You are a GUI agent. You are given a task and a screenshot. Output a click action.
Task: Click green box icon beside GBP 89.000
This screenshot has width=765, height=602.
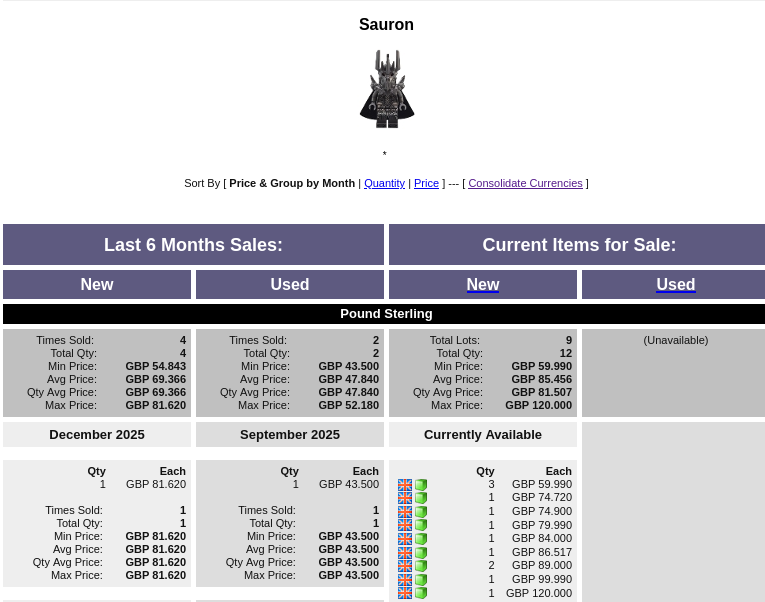click(x=421, y=565)
